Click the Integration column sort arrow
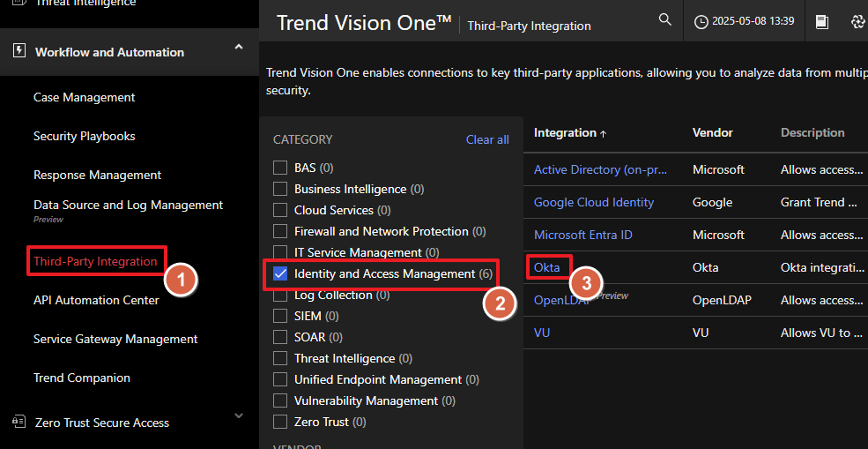This screenshot has width=868, height=449. point(604,134)
